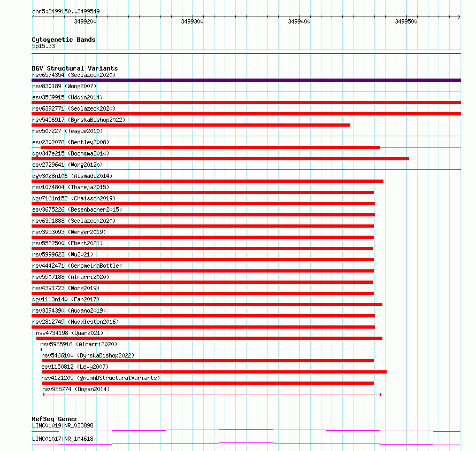
Task: Select esv2302078 (Bentley2008) label
Action: [71, 142]
